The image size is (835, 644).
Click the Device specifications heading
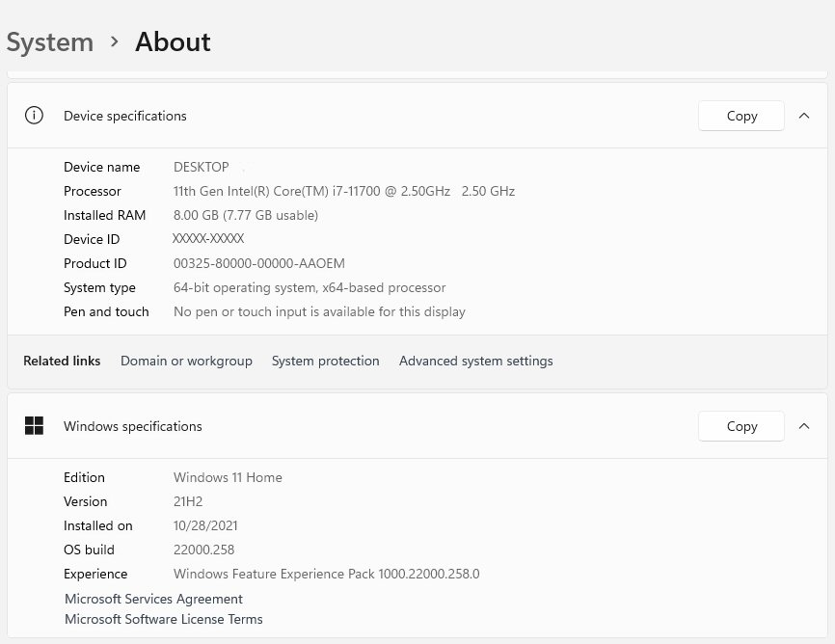click(x=125, y=116)
